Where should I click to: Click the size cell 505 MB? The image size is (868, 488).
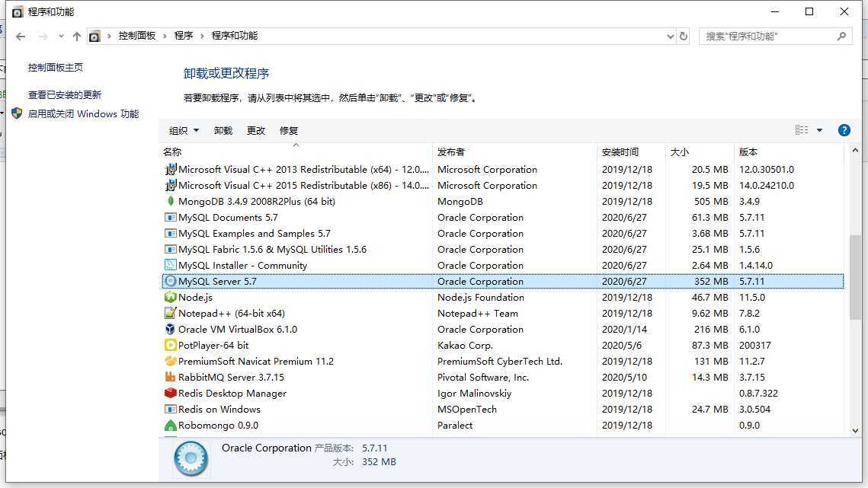pyautogui.click(x=711, y=202)
